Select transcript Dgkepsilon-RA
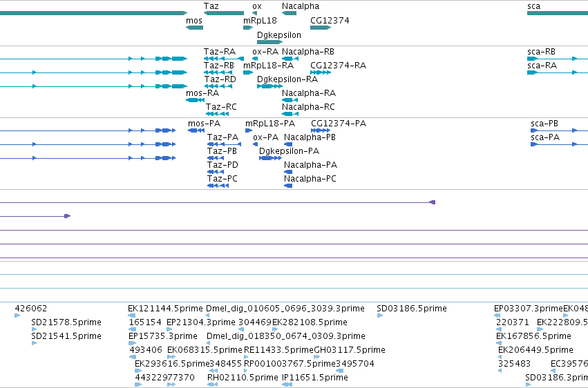Image resolution: width=588 pixels, height=388 pixels. coord(287,79)
